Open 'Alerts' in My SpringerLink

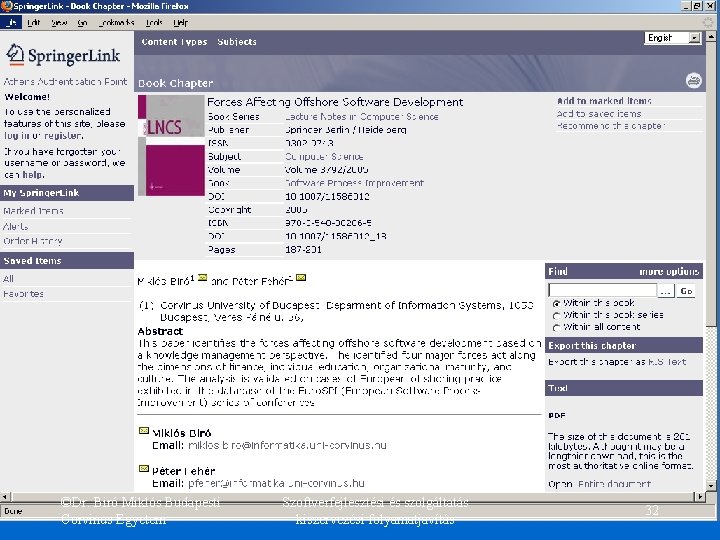pyautogui.click(x=15, y=226)
